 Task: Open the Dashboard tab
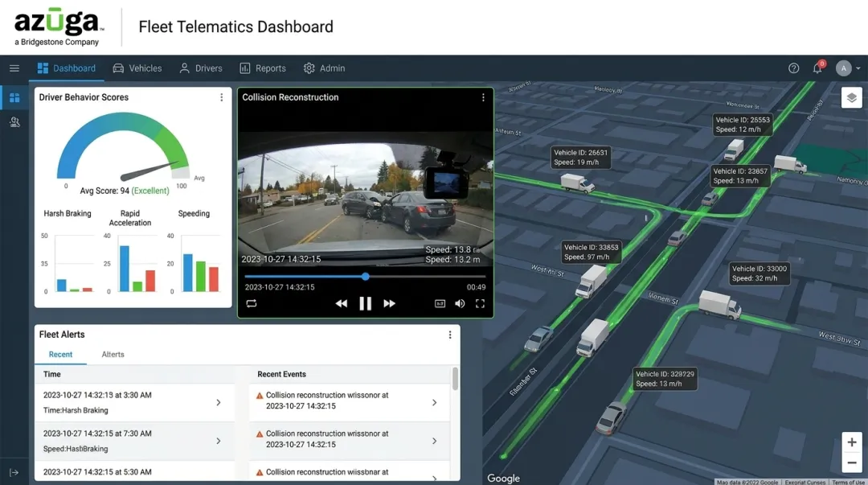pos(67,68)
